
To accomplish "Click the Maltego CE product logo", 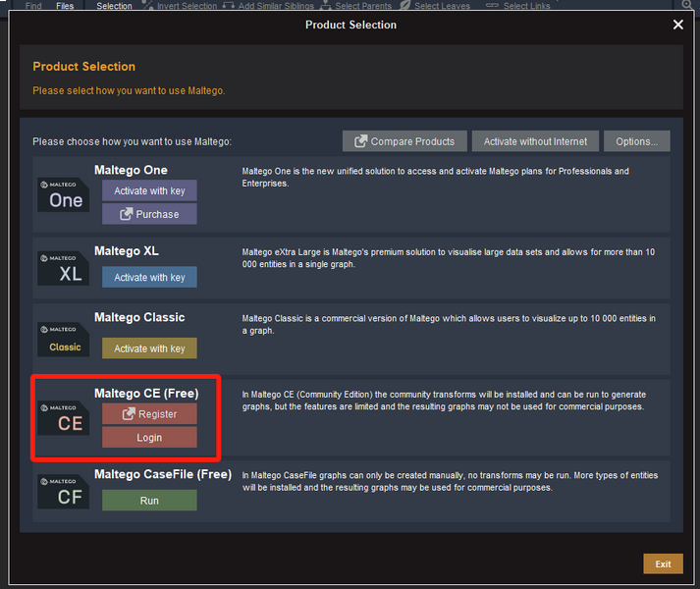I will 64,417.
